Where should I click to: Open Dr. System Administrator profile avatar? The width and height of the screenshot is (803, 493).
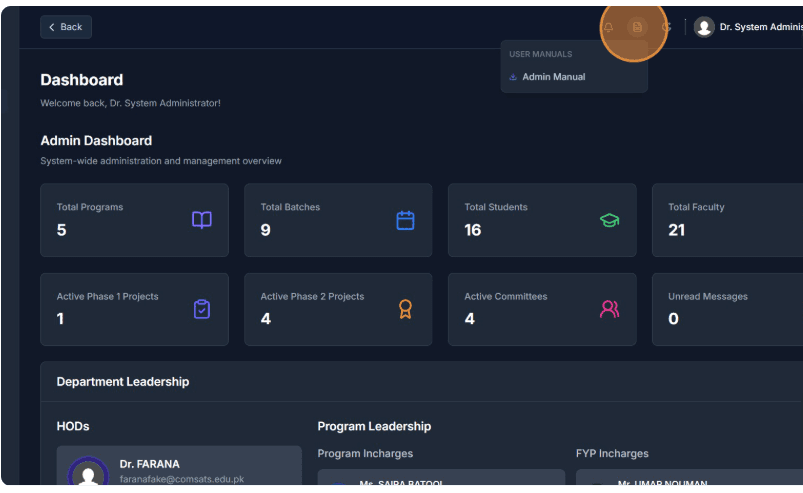pos(704,27)
